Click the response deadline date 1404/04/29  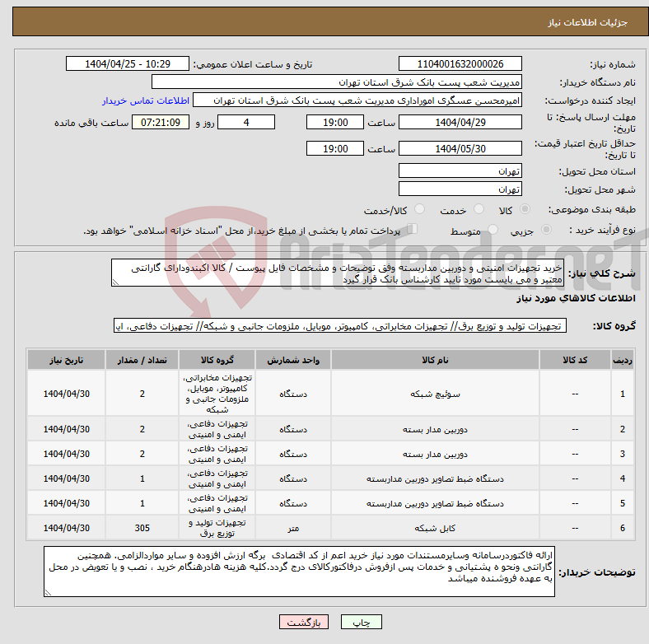[460, 122]
